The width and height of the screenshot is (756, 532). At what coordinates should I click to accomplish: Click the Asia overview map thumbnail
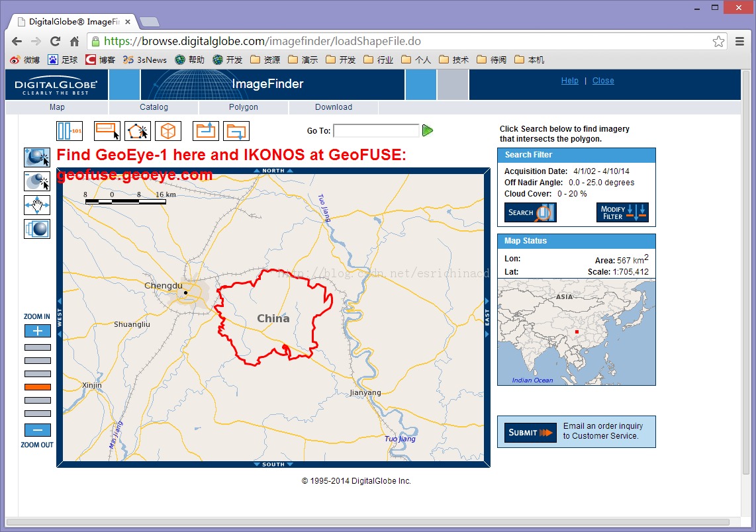(577, 332)
